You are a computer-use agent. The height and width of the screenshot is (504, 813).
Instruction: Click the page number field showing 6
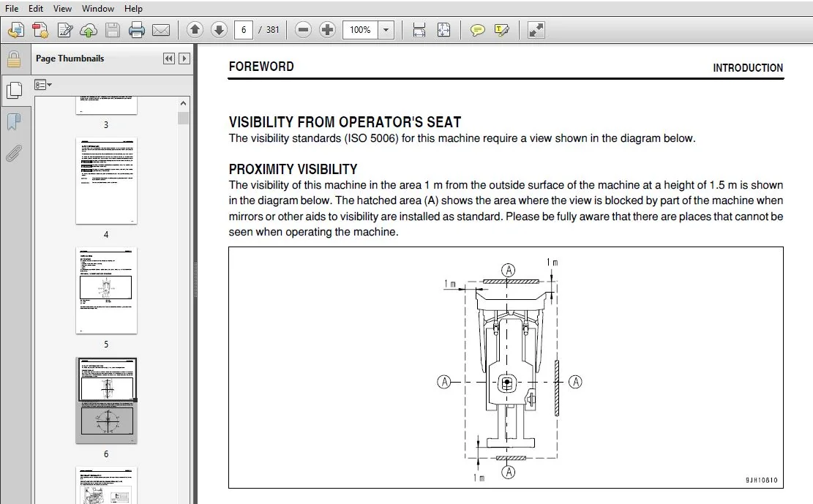point(244,29)
